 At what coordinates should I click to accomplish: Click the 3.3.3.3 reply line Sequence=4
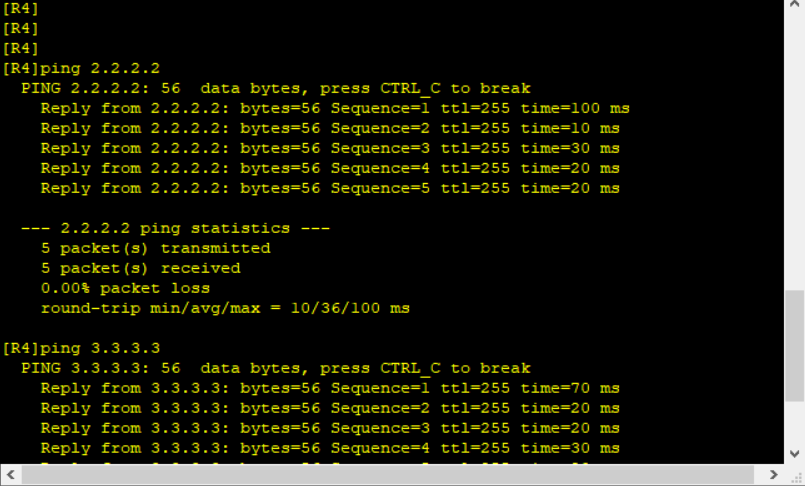[330, 448]
